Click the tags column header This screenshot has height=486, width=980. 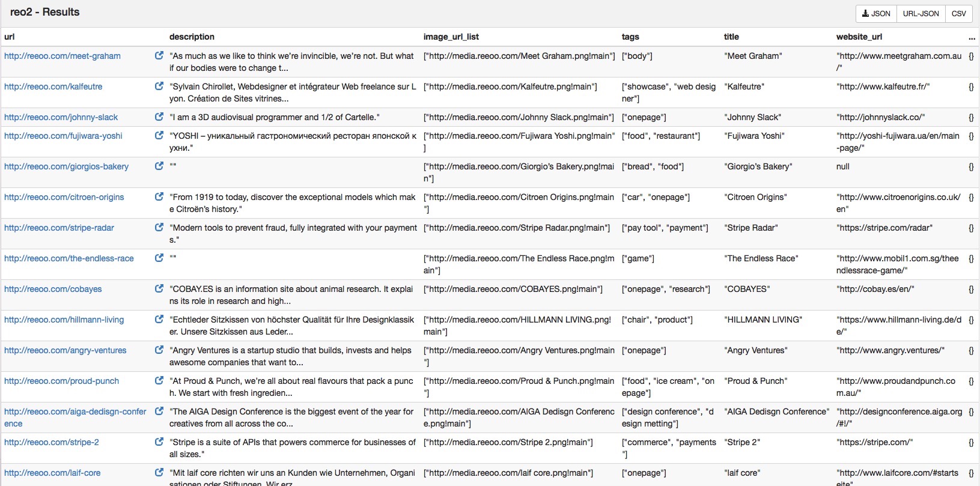tap(630, 37)
